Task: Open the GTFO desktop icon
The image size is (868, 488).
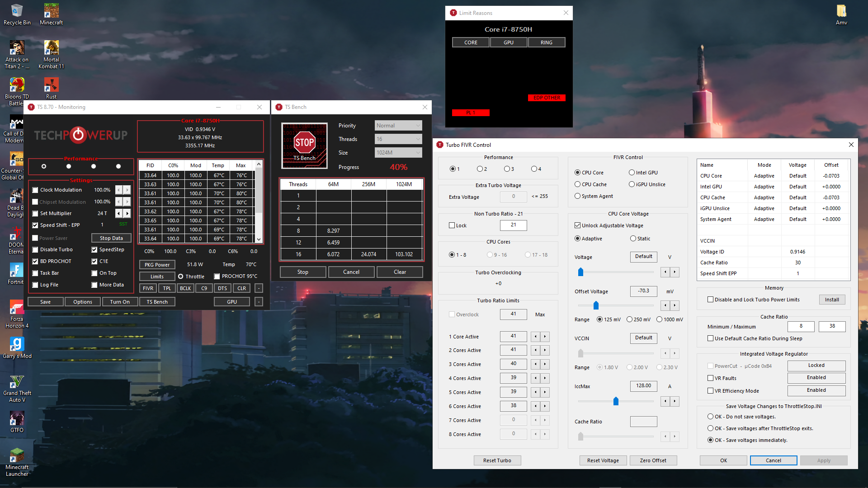Action: point(17,422)
